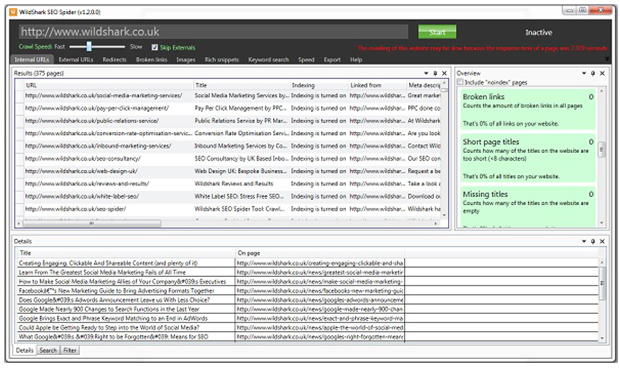Open the External URLs tab
This screenshot has width=620, height=372.
click(76, 60)
